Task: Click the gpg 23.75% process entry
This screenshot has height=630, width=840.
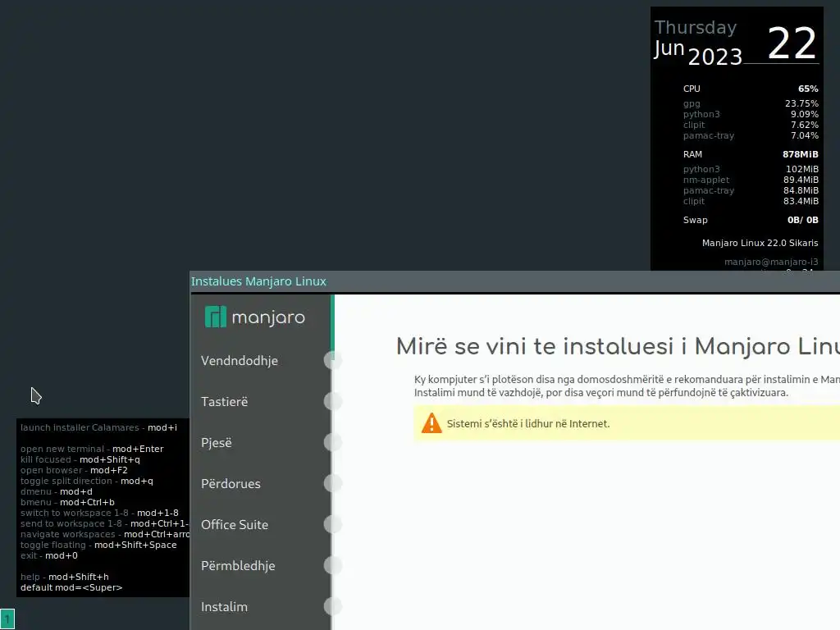Action: 751,103
